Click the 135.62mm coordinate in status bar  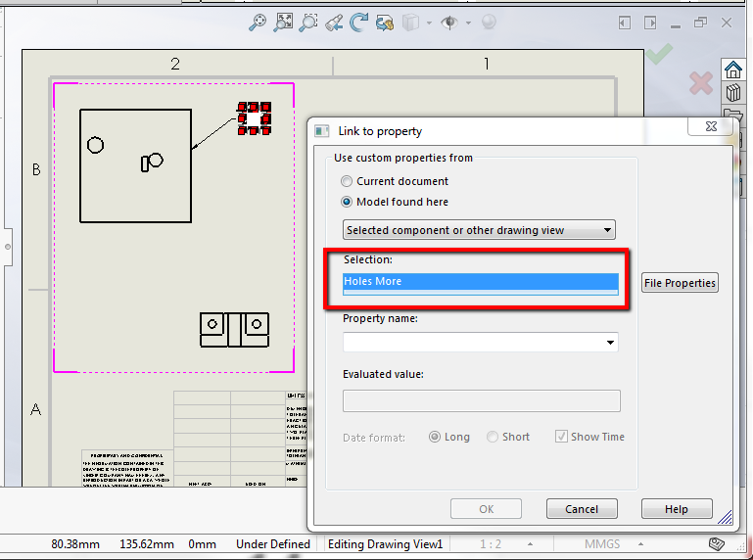click(x=147, y=544)
